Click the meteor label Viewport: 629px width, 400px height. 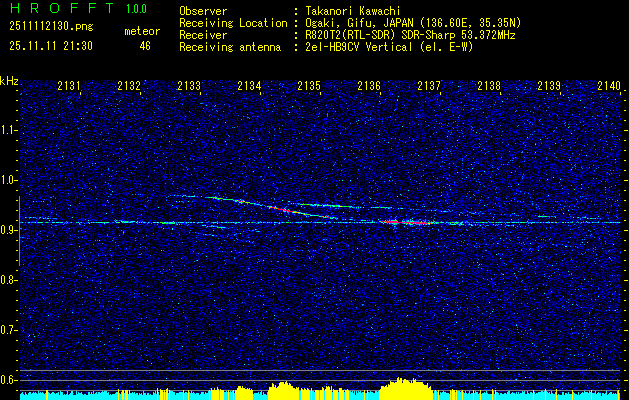pyautogui.click(x=142, y=31)
